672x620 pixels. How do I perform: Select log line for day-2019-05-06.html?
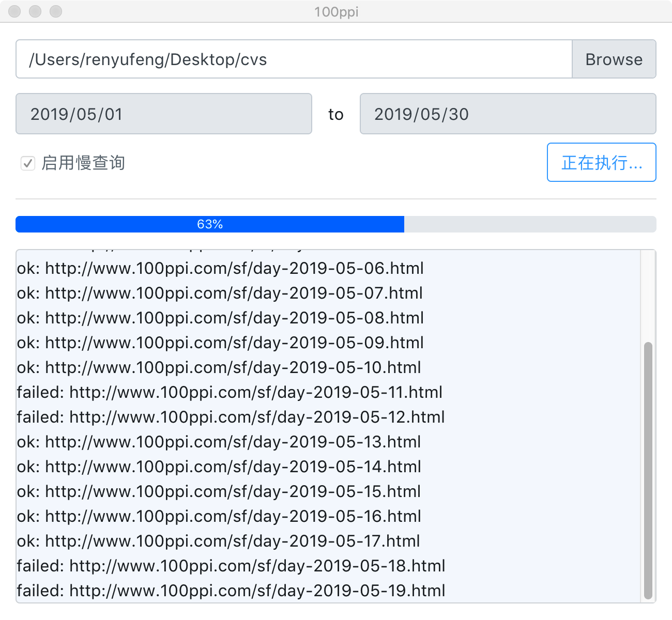(220, 268)
